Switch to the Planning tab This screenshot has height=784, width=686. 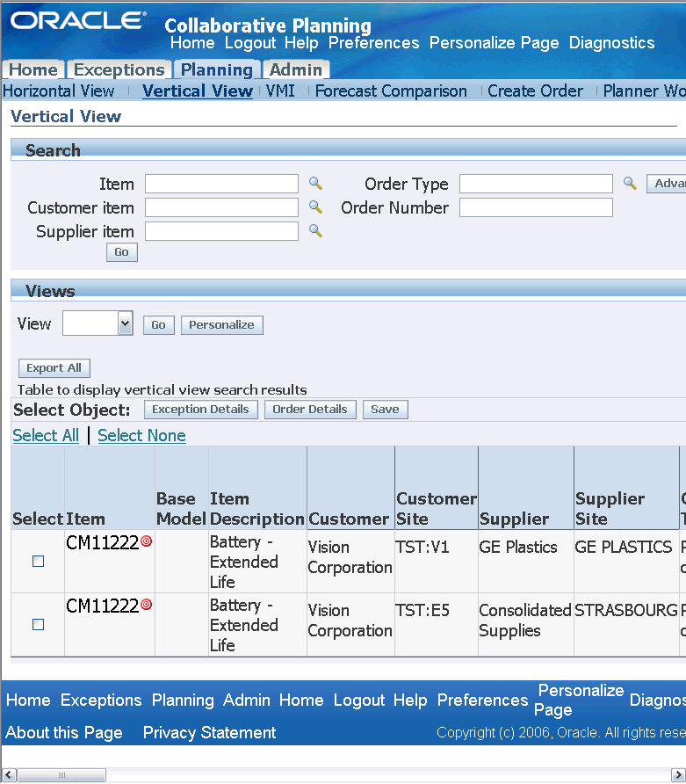217,69
